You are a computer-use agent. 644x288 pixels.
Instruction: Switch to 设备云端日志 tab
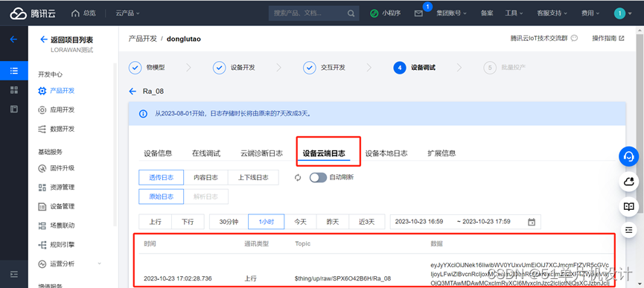pos(324,153)
